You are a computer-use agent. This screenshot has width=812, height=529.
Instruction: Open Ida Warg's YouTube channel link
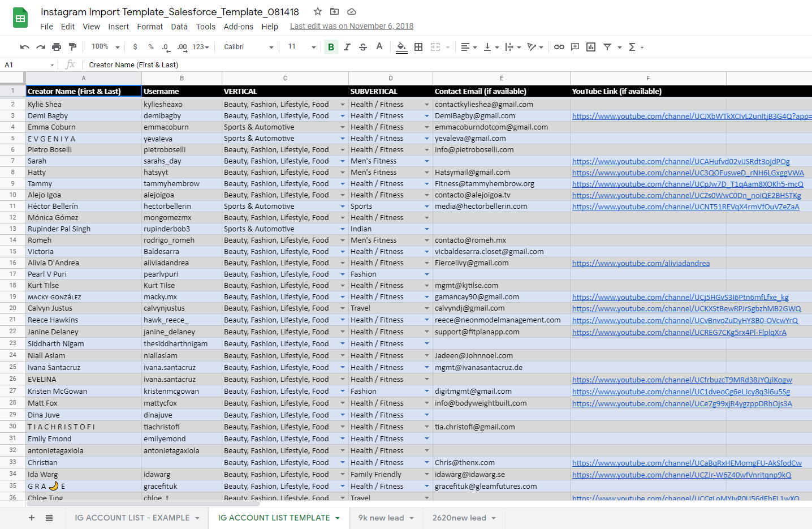coord(681,475)
